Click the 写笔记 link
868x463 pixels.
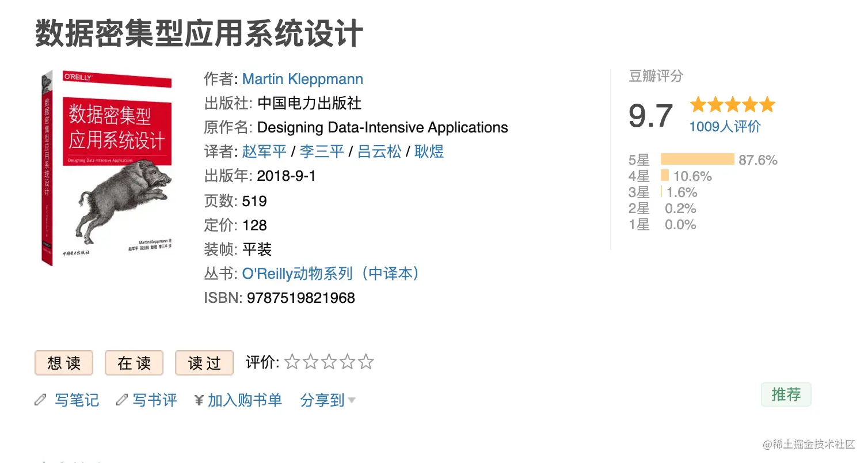[x=77, y=400]
